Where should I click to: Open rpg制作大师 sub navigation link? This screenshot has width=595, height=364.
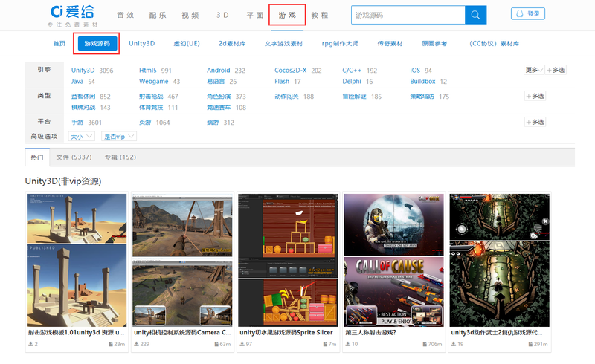340,44
